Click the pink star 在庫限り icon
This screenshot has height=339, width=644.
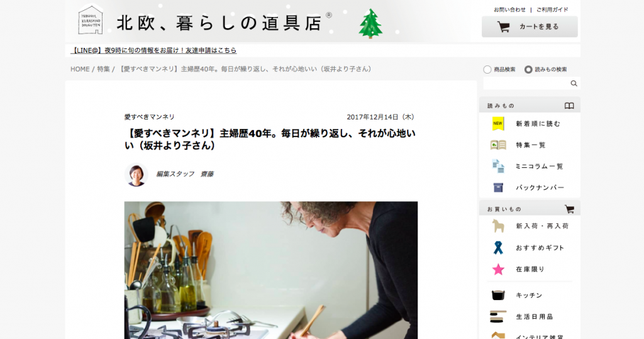[x=498, y=269]
